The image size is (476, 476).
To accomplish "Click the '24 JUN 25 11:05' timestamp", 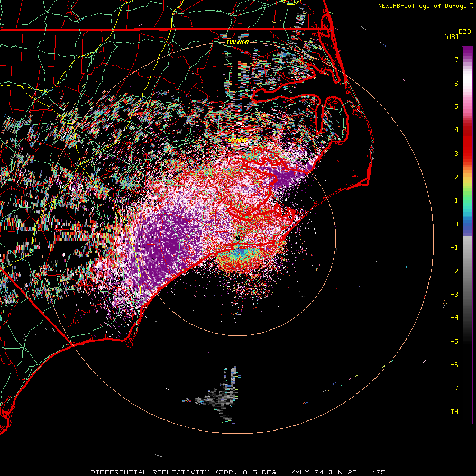I will click(x=350, y=472).
